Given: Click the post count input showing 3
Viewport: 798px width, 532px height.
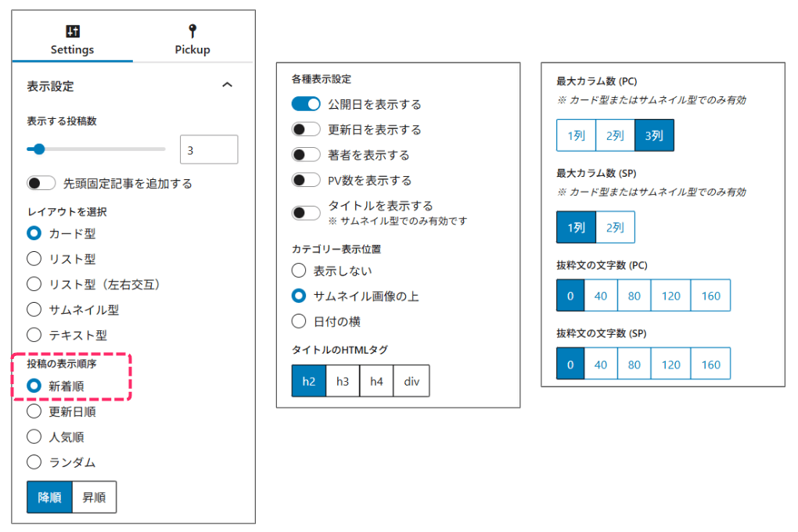Looking at the screenshot, I should click(x=209, y=149).
